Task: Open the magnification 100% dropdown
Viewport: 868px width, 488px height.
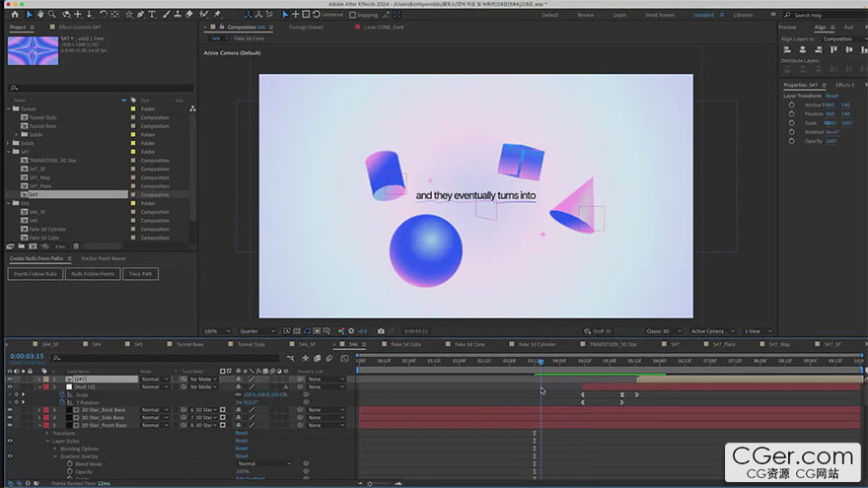Action: pyautogui.click(x=217, y=331)
